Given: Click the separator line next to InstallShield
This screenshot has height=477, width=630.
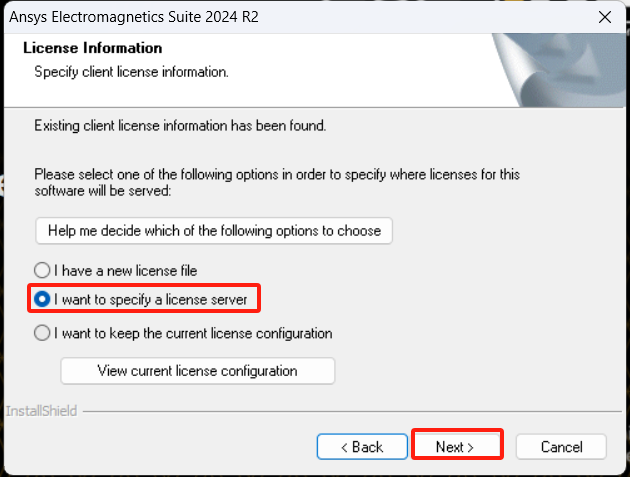Looking at the screenshot, I should [352, 411].
